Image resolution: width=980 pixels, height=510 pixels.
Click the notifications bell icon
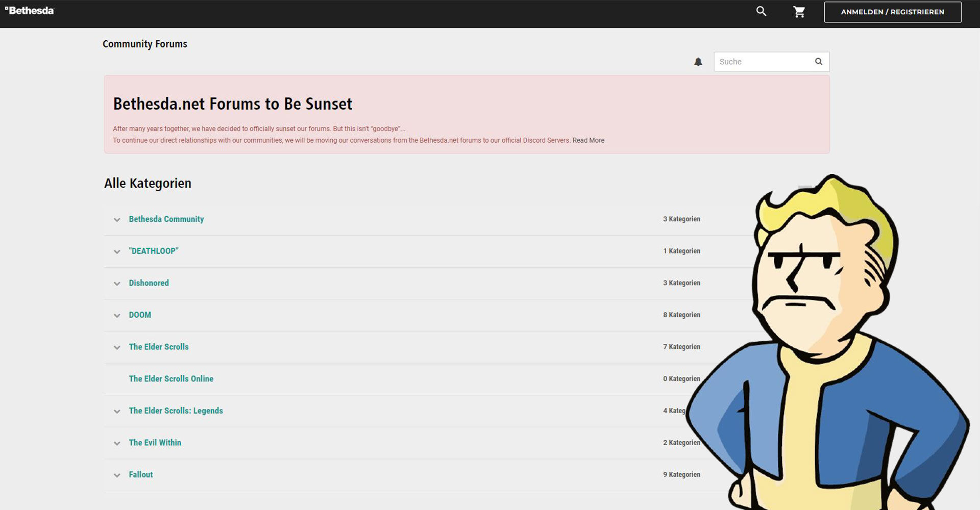698,62
